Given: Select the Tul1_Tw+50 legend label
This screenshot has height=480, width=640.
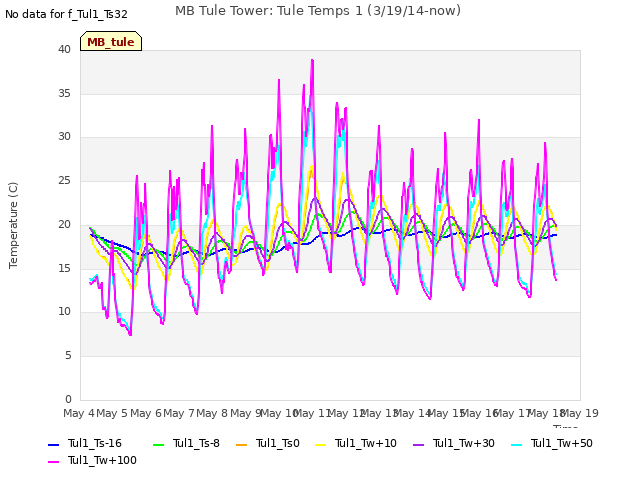Looking at the screenshot, I should click(562, 443).
